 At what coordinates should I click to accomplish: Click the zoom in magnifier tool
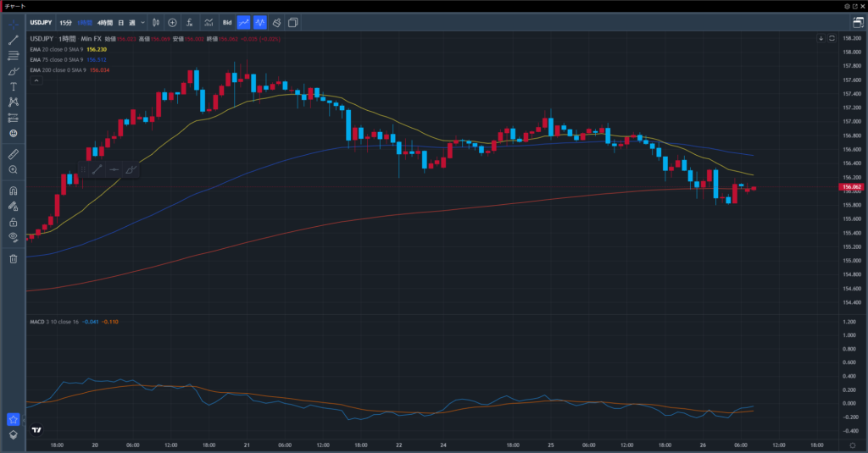point(13,169)
